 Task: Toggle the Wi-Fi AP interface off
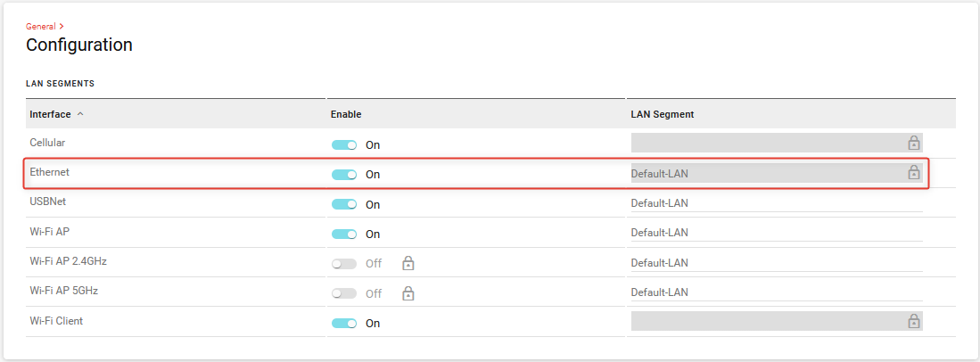point(344,234)
